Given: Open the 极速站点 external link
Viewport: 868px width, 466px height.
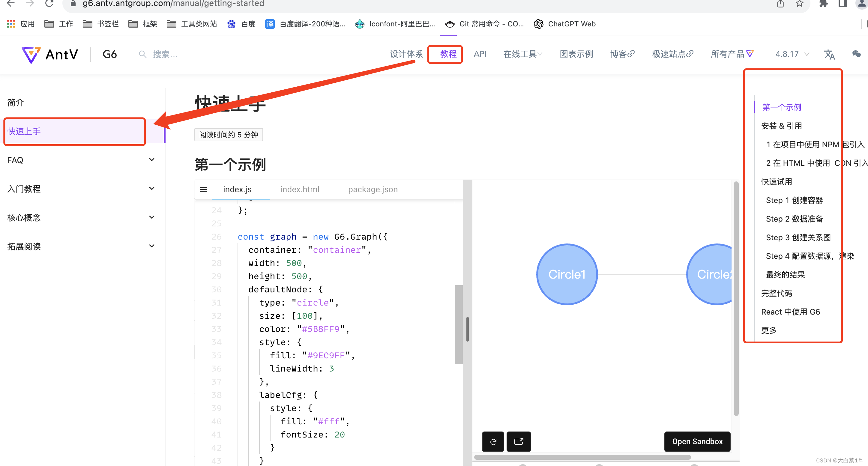Looking at the screenshot, I should click(672, 54).
